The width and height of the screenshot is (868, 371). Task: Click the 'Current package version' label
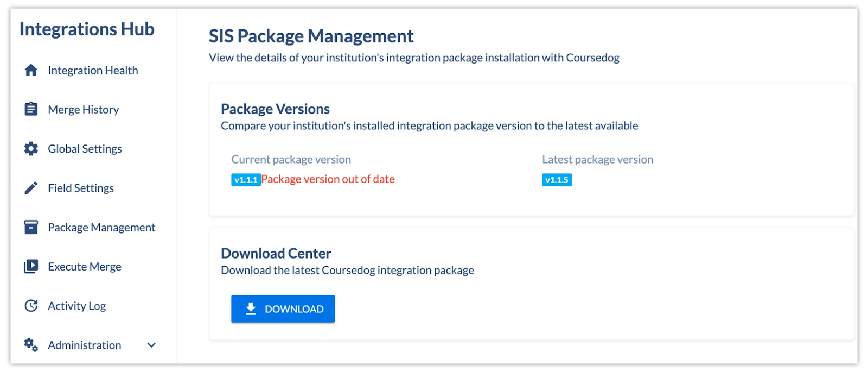pyautogui.click(x=291, y=159)
